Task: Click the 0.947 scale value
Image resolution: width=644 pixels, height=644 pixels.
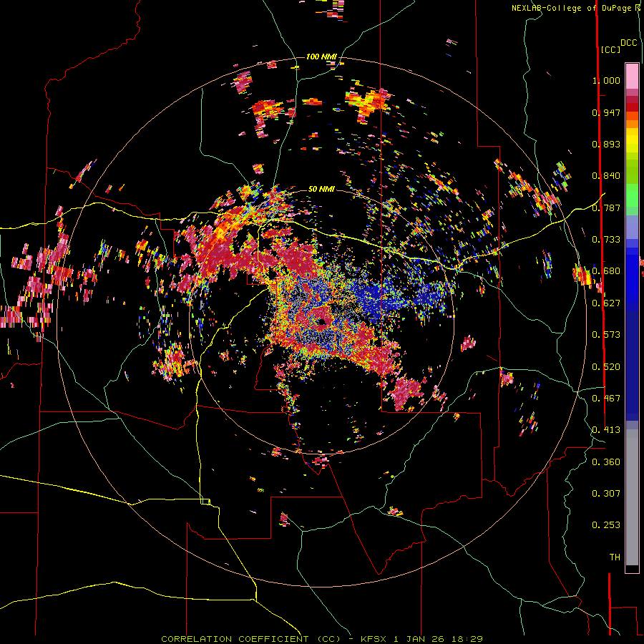Action: click(x=606, y=112)
